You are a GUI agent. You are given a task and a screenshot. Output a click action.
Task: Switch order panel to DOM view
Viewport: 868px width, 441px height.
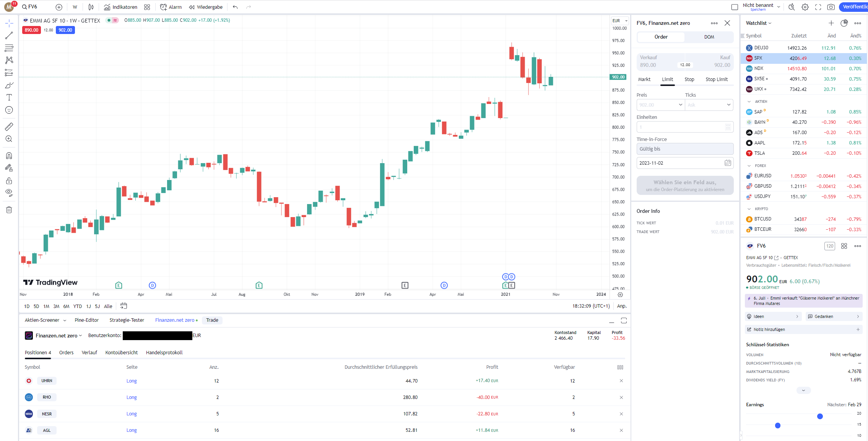(709, 37)
